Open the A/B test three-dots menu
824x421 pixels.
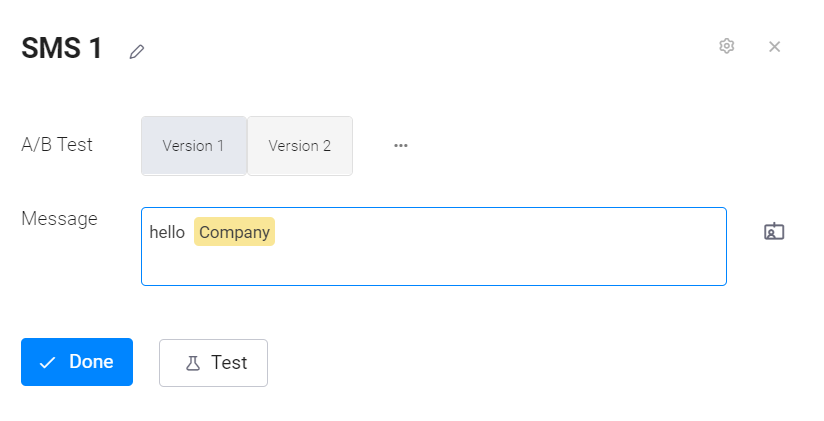click(401, 146)
